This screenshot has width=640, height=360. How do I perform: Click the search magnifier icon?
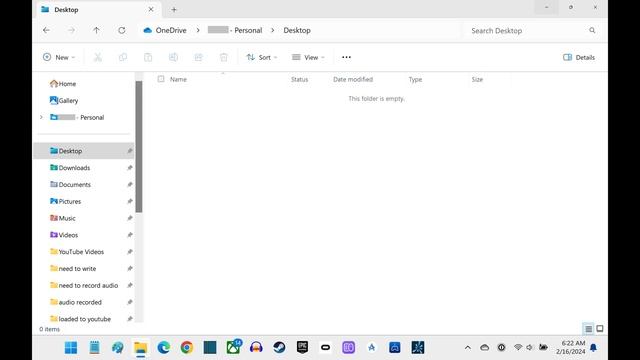[x=592, y=30]
